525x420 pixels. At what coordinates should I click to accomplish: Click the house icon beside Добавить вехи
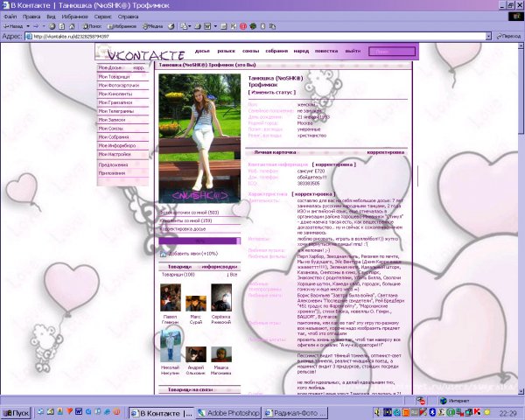coord(163,255)
